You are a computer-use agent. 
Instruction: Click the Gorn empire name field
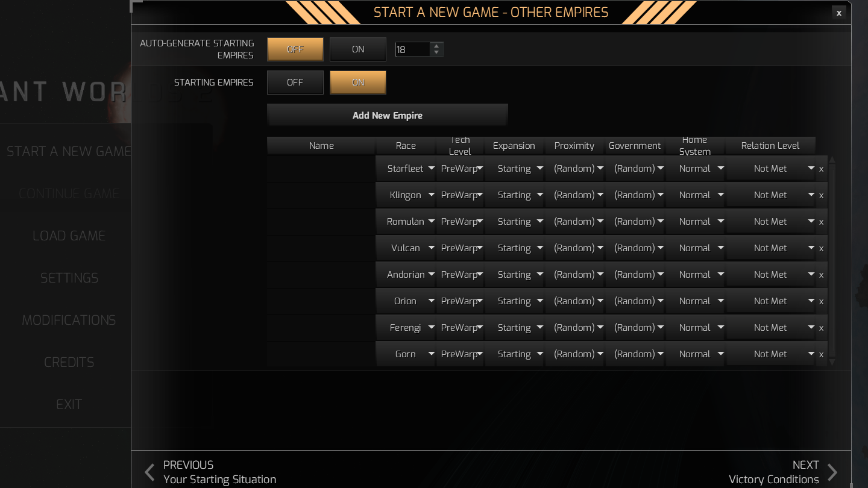click(x=321, y=354)
